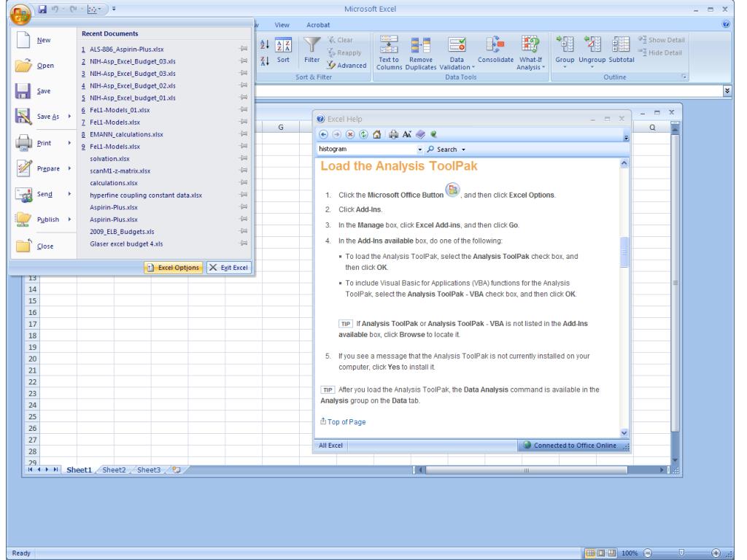Click the Excel Options button

pyautogui.click(x=174, y=268)
